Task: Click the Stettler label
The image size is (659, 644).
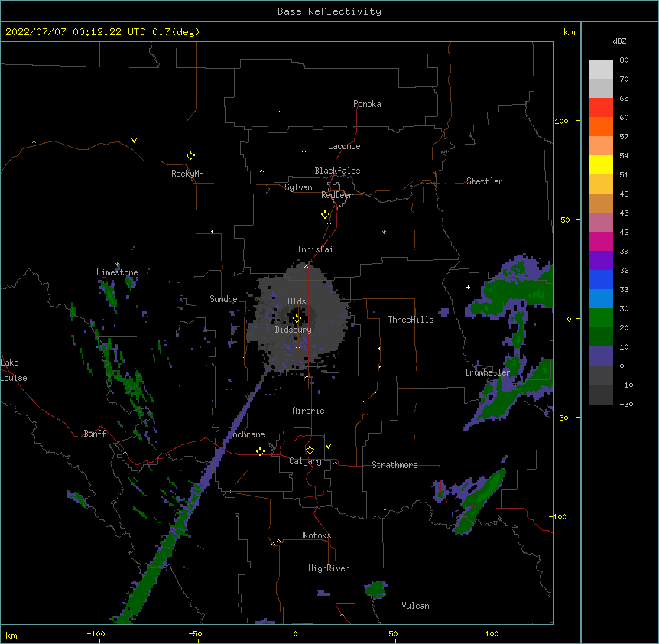Action: point(485,181)
